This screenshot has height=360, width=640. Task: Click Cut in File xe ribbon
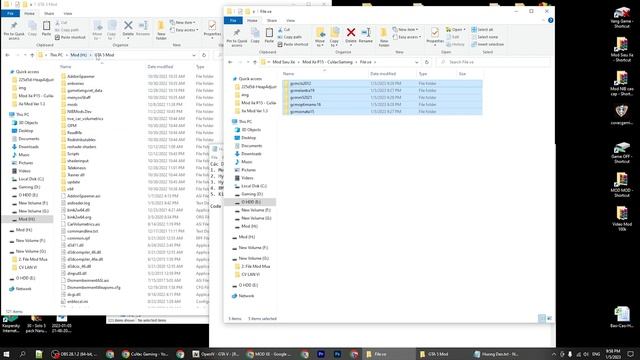284,30
